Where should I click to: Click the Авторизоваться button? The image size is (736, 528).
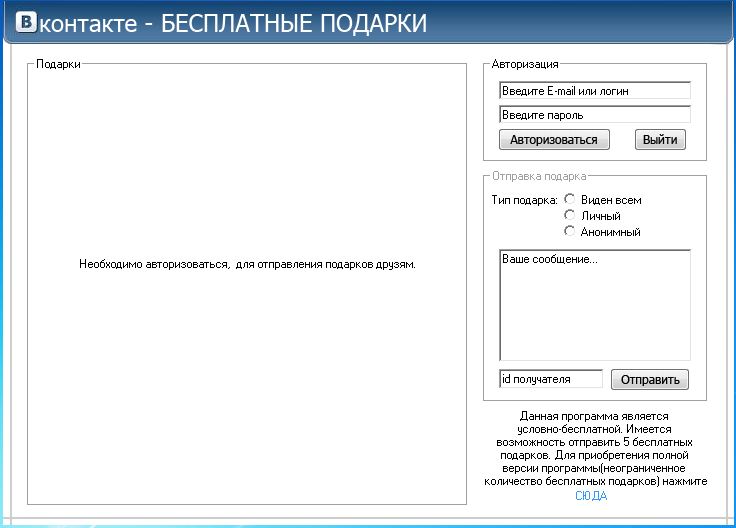pos(554,140)
